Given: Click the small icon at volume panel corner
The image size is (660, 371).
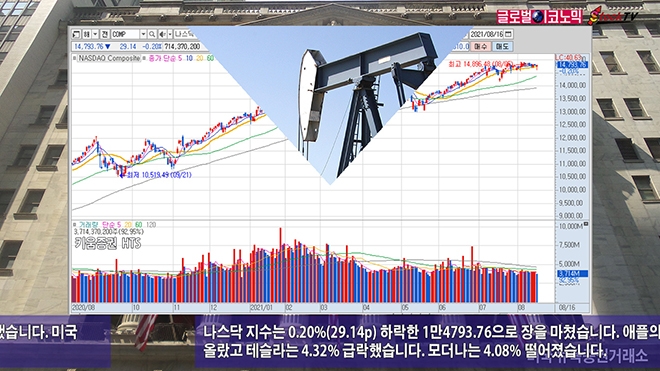Looking at the screenshot, I should pos(585,225).
